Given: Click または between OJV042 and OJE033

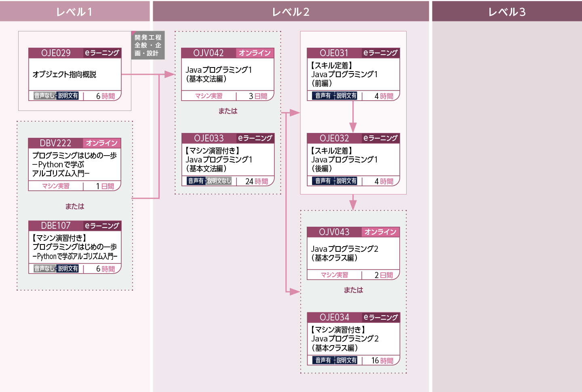Looking at the screenshot, I should 228,111.
